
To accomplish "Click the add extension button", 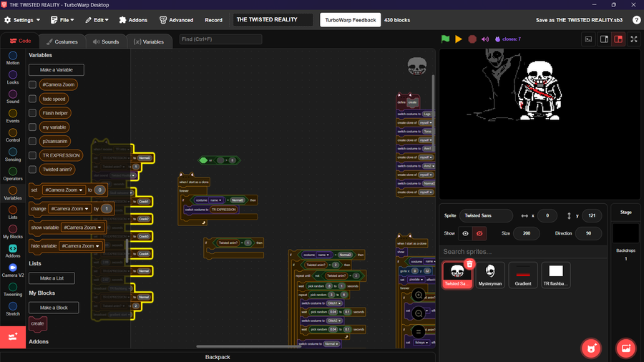I will coord(13,337).
